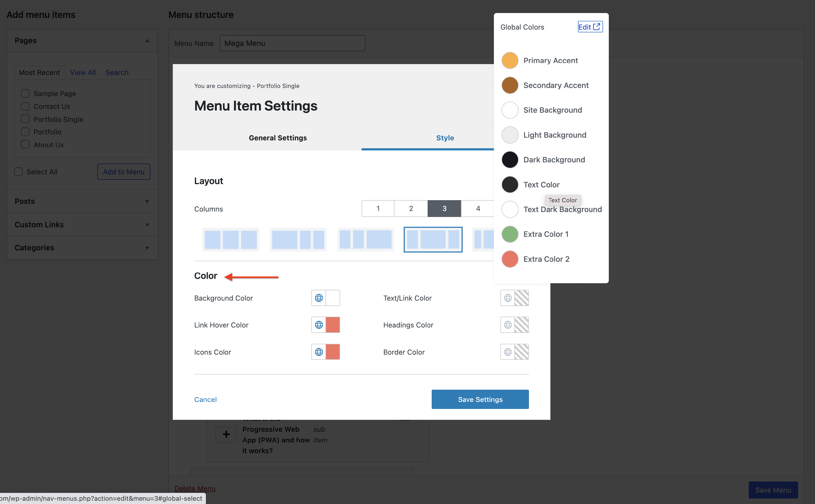Image resolution: width=815 pixels, height=504 pixels.
Task: Select the three equal columns layout thumbnail
Action: coord(230,240)
